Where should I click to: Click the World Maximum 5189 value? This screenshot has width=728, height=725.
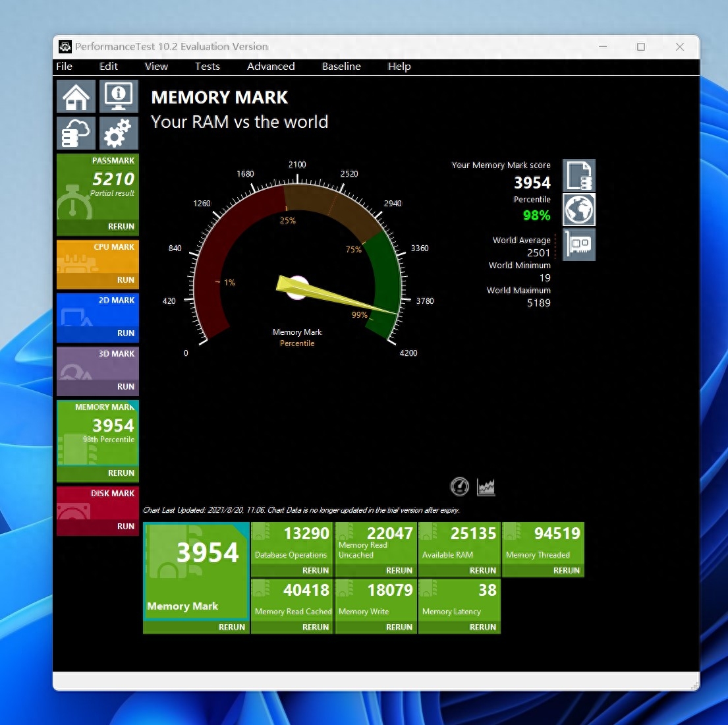[538, 303]
